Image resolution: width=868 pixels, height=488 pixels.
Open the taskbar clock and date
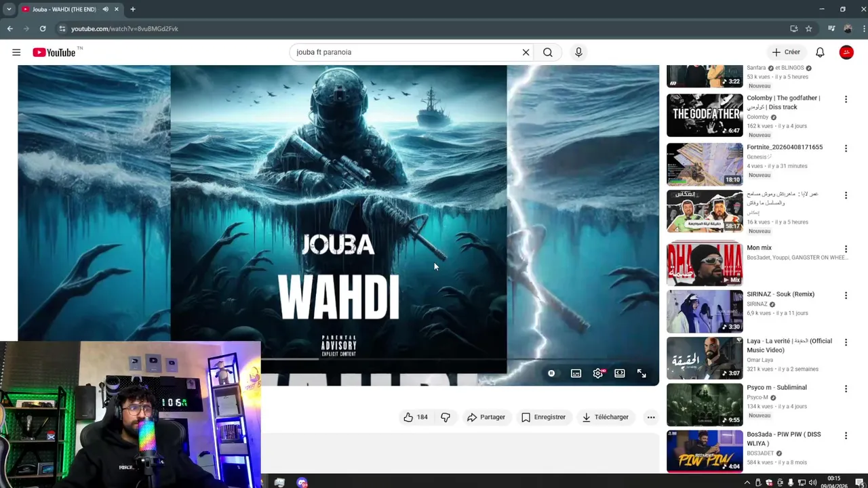coord(834,482)
